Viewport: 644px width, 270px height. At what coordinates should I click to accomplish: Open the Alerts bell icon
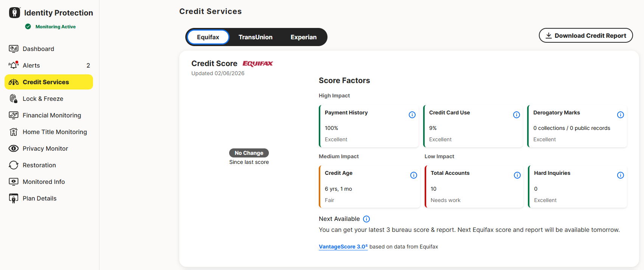coord(13,65)
